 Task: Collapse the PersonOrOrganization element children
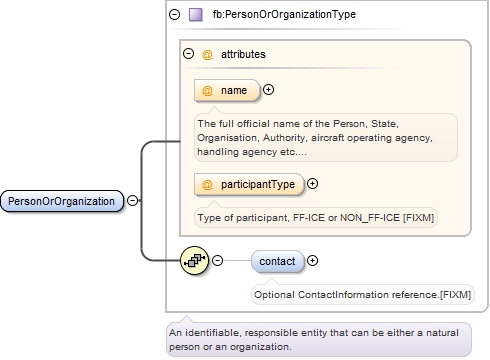pyautogui.click(x=133, y=200)
